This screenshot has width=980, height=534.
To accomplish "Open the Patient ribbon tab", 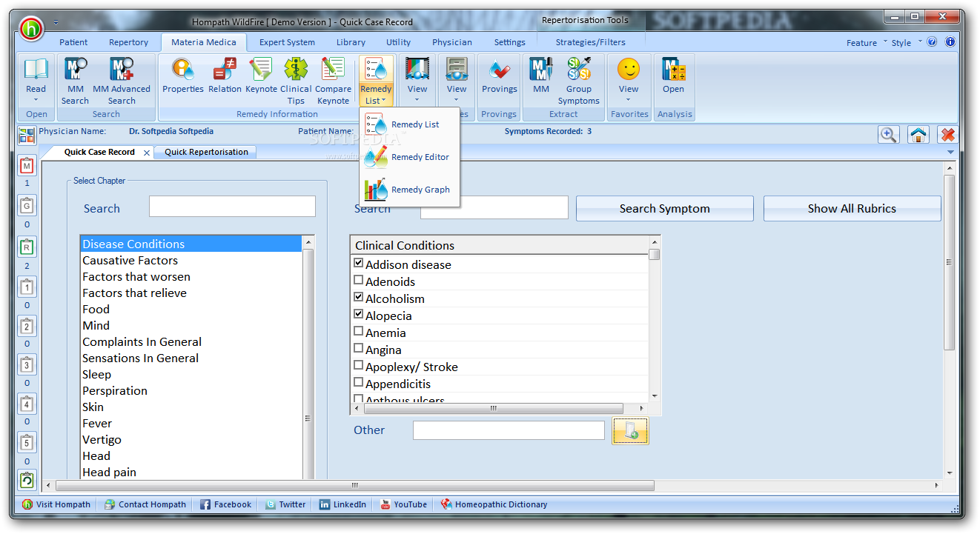I will click(73, 42).
